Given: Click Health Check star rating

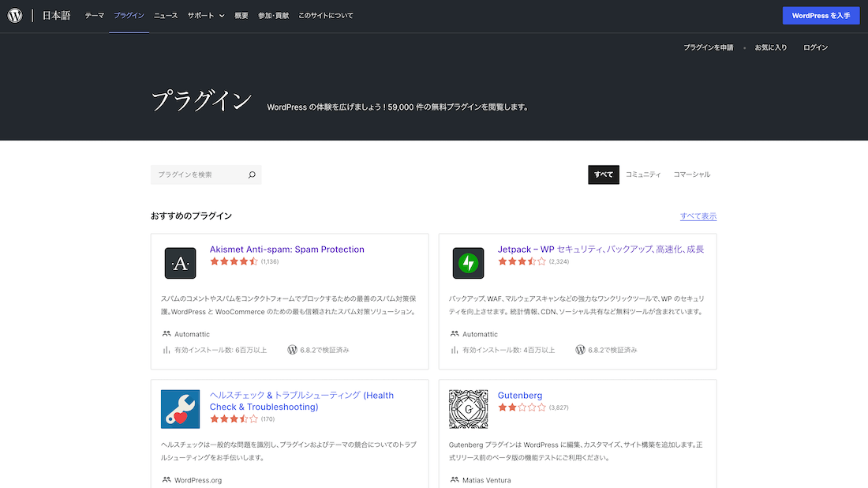Looking at the screenshot, I should [x=234, y=419].
